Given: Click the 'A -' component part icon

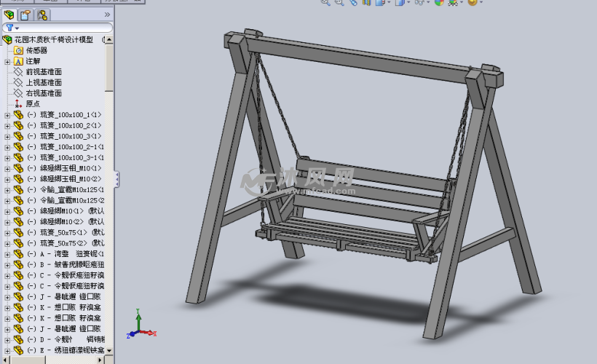Looking at the screenshot, I should (18, 254).
